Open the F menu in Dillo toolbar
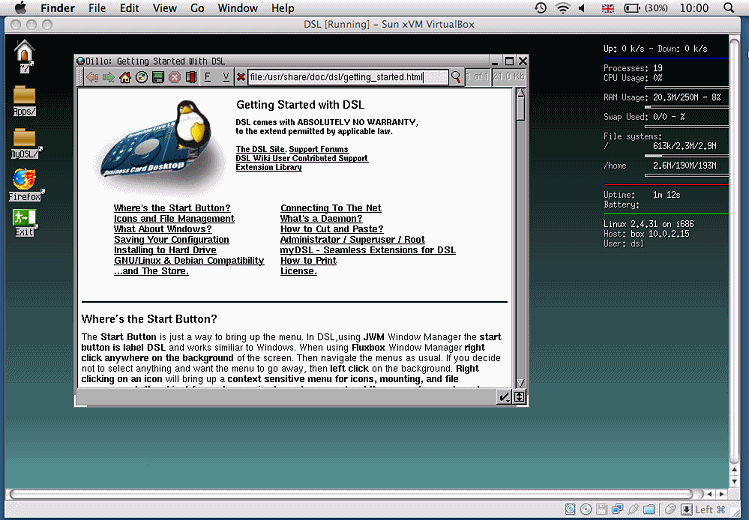The width and height of the screenshot is (749, 520). [x=208, y=77]
